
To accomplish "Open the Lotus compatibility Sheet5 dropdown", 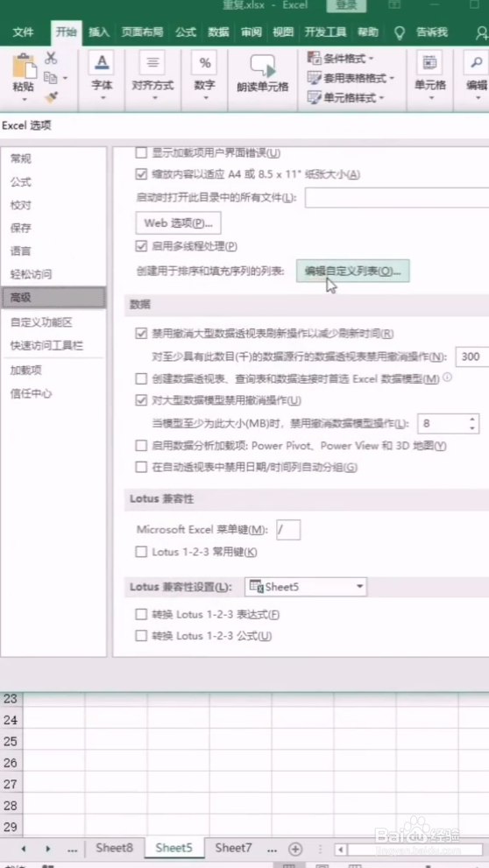I will tap(306, 587).
